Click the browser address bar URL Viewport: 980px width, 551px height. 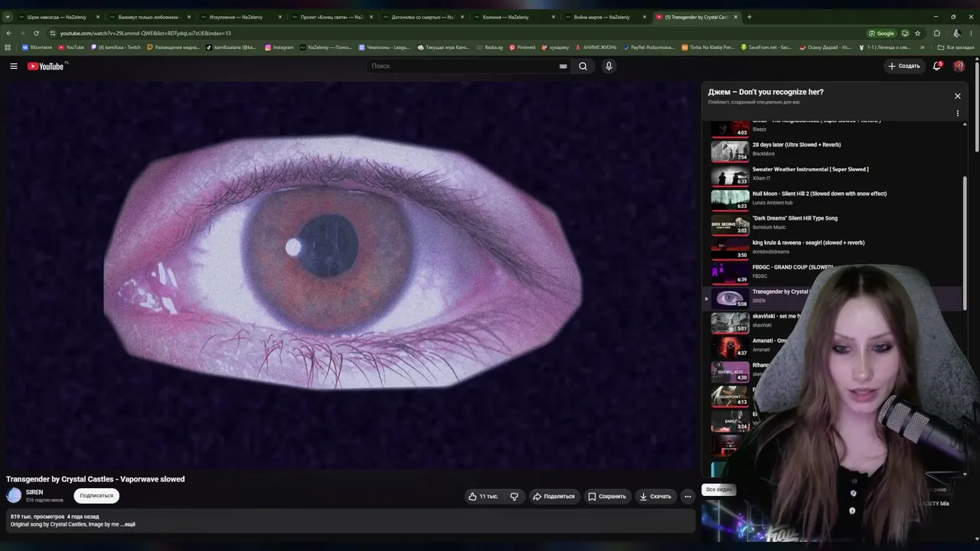[145, 33]
